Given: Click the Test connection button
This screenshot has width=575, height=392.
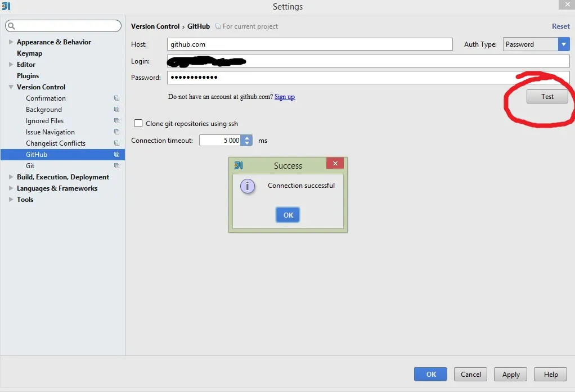Looking at the screenshot, I should click(547, 96).
